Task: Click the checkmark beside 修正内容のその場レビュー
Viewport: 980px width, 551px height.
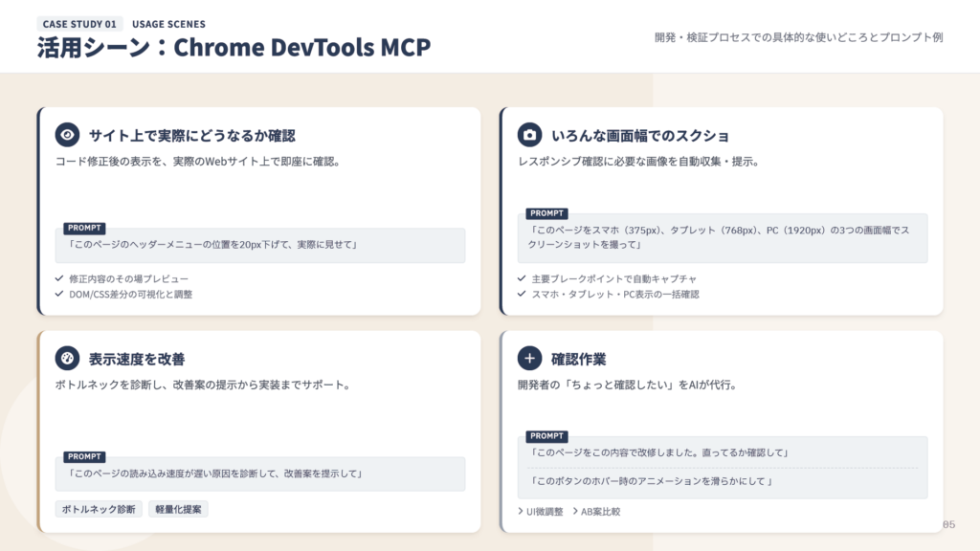Action: (x=60, y=279)
